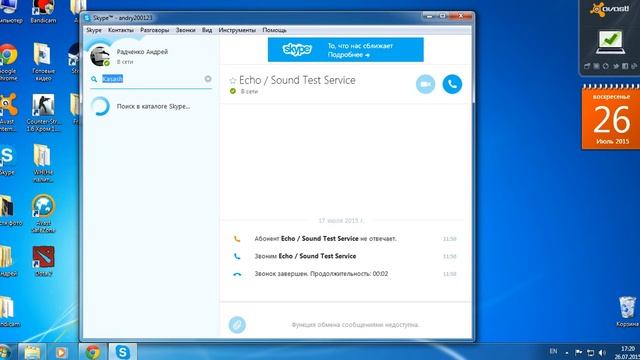Click the paperclip attach file button
Screen dimensions: 640x360
237,325
